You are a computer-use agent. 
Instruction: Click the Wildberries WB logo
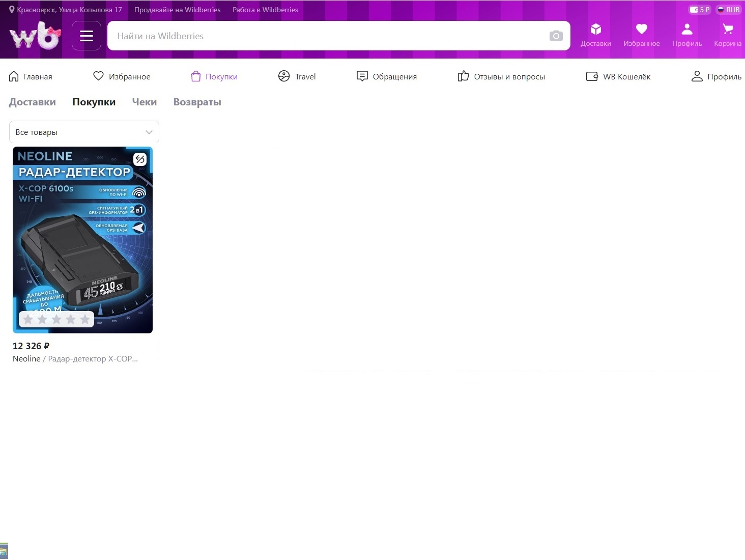click(35, 35)
